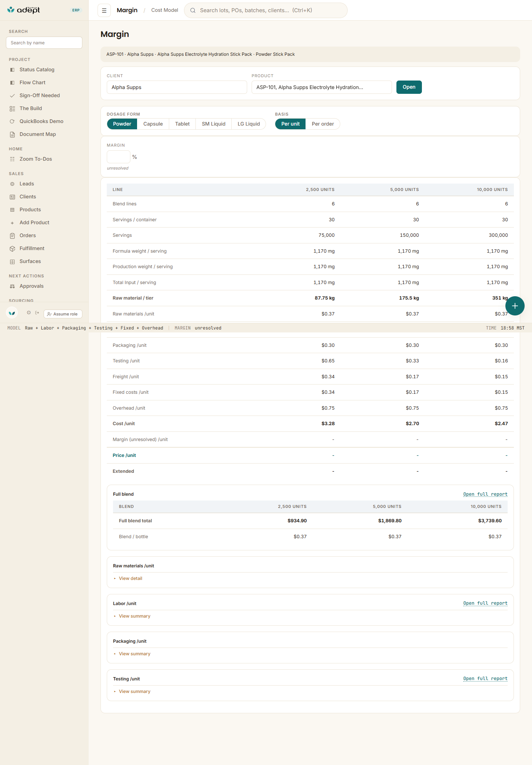Open Add Product sidebar item
Image resolution: width=532 pixels, height=765 pixels.
point(34,222)
